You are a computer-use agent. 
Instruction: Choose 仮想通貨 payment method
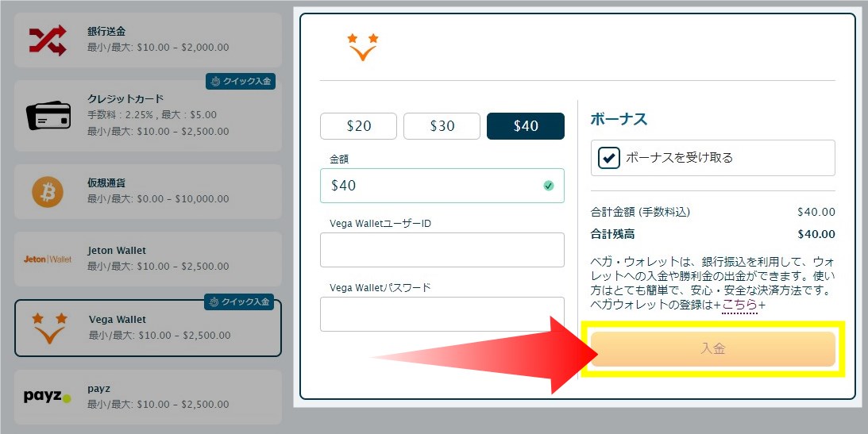click(x=148, y=191)
